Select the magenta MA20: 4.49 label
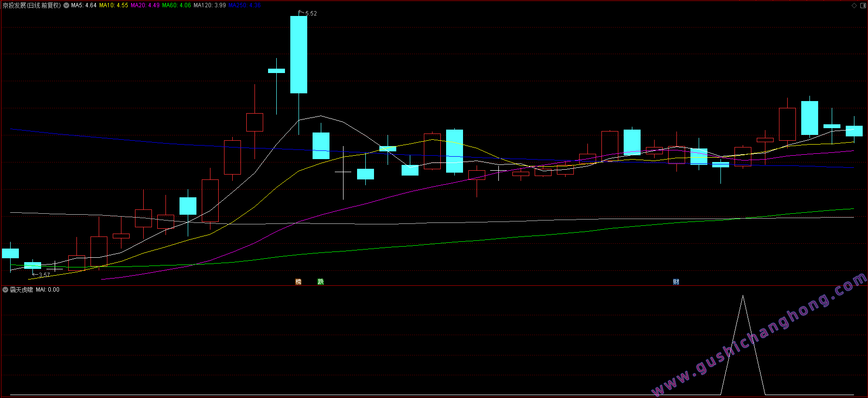The height and width of the screenshot is (398, 868). (x=145, y=5)
